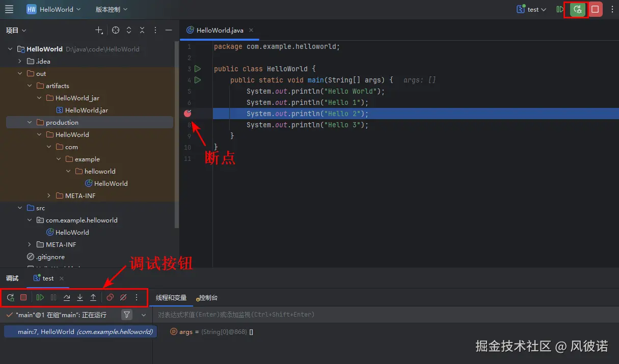This screenshot has width=619, height=364.
Task: Open debug toolbar more options
Action: pos(137,297)
